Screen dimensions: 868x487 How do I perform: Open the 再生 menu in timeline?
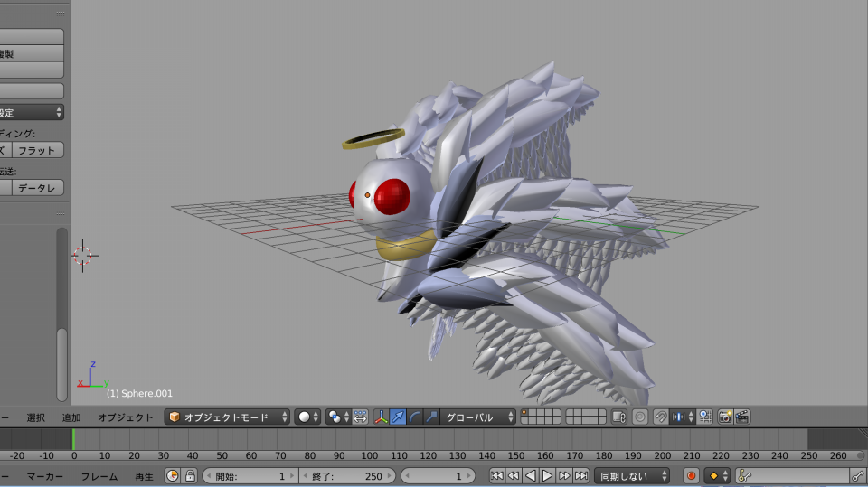coord(144,476)
